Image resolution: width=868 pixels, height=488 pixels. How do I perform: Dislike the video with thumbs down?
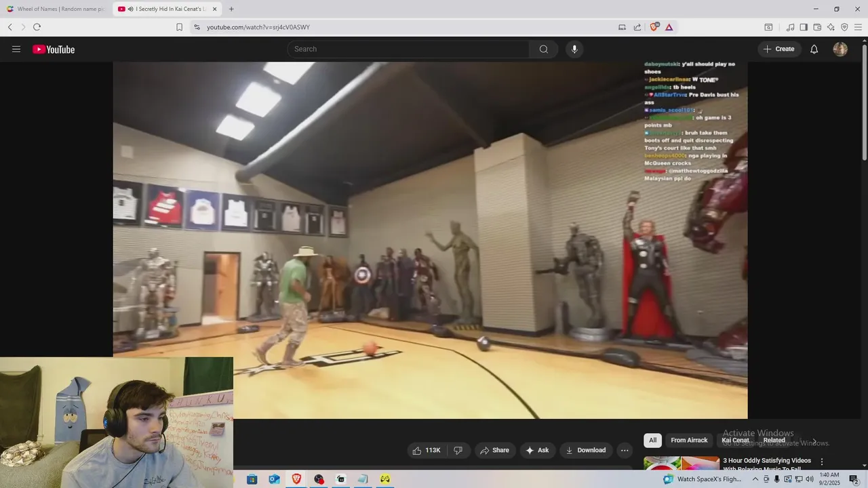click(x=458, y=450)
